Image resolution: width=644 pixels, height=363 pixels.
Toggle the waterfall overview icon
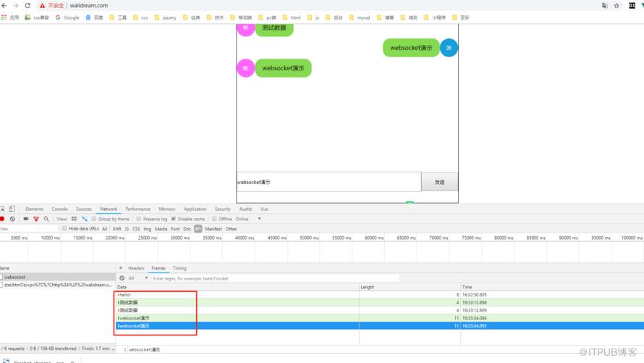(x=85, y=219)
